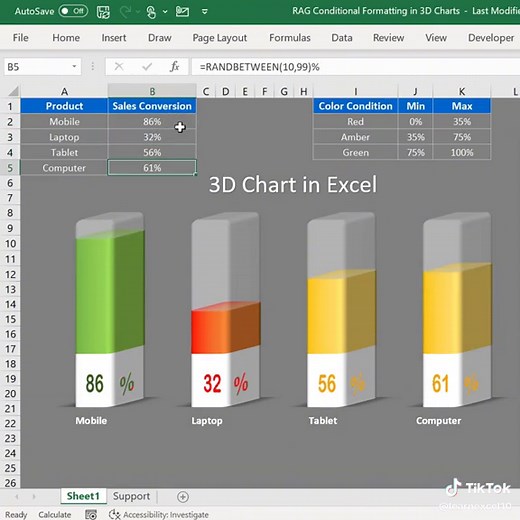Open the Insert ribbon tab
520x520 pixels.
coord(114,38)
